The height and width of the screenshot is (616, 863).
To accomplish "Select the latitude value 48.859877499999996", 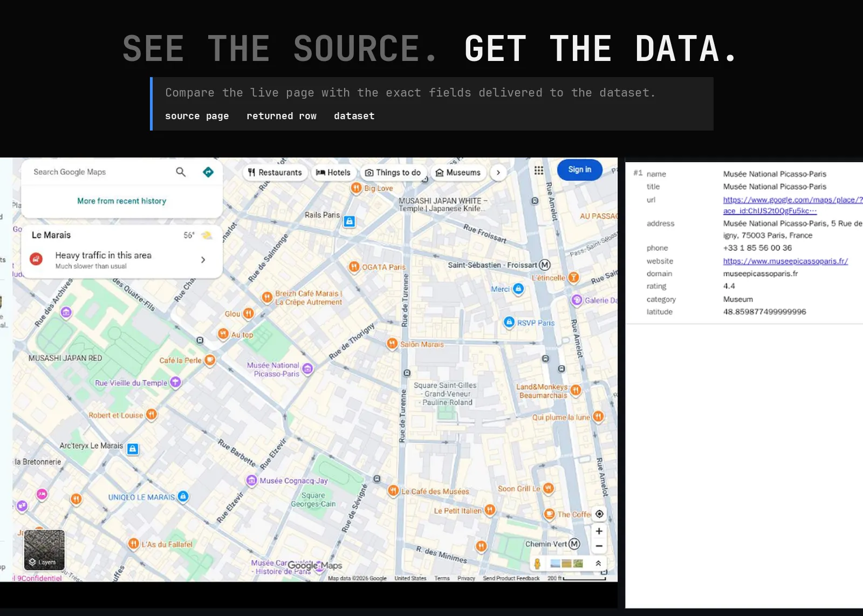I will (x=764, y=312).
